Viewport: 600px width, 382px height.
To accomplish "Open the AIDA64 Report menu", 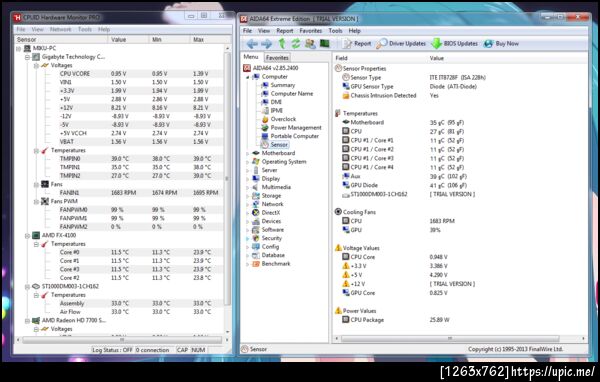I will point(285,31).
